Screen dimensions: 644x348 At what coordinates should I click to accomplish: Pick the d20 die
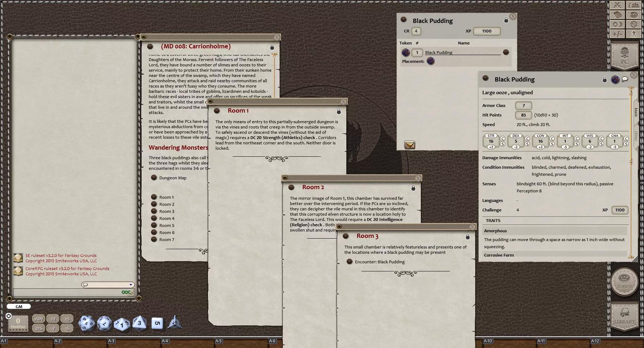pyautogui.click(x=86, y=323)
